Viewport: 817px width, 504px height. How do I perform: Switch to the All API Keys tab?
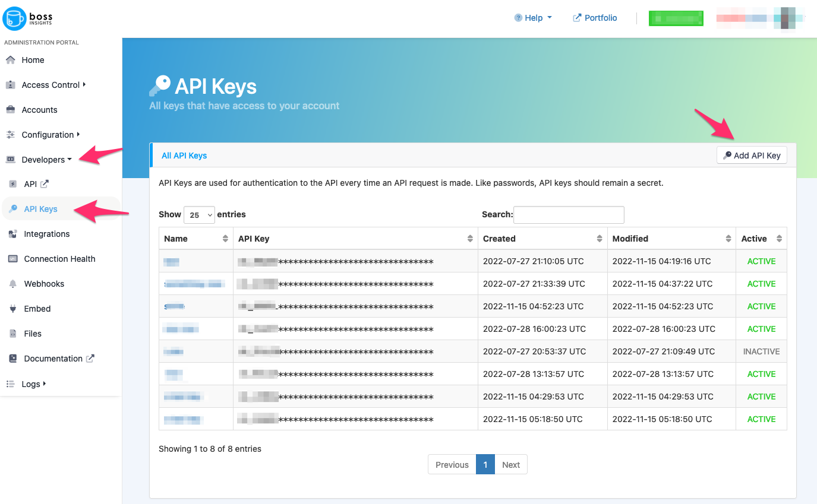coord(184,156)
